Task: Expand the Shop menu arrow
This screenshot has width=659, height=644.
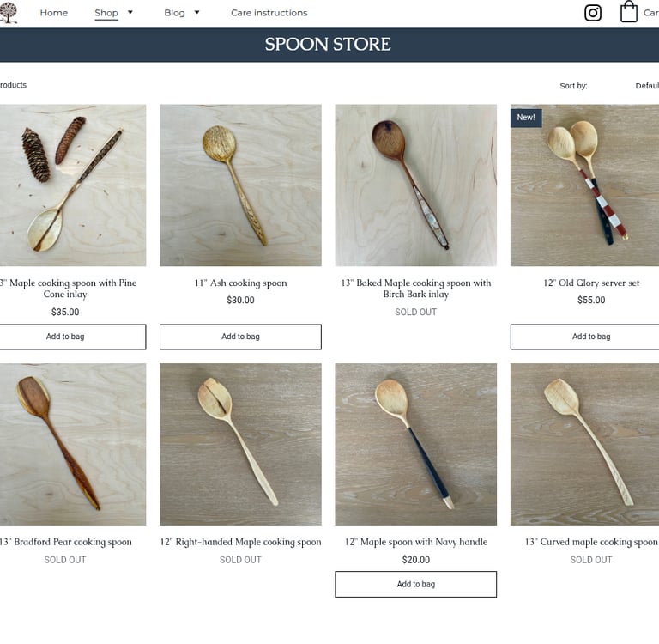Action: click(x=130, y=13)
